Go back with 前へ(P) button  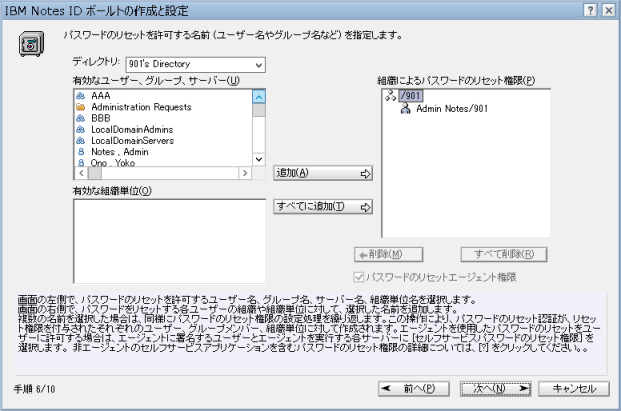point(413,389)
